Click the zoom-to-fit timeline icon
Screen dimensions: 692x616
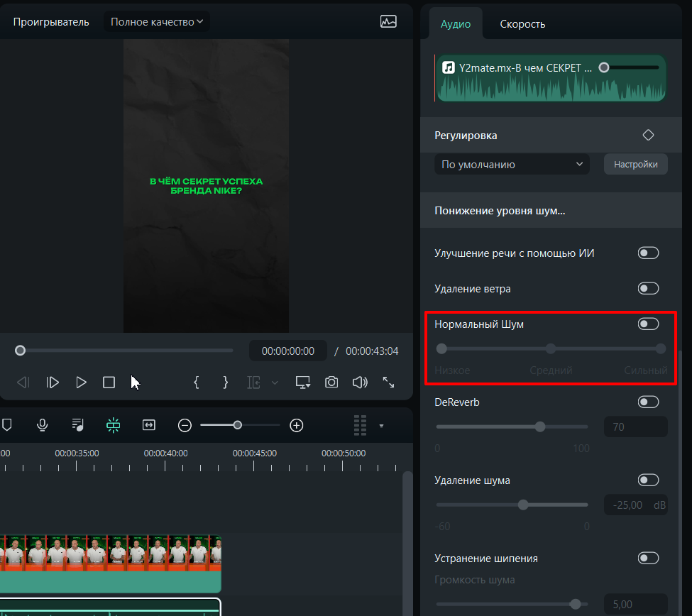[x=149, y=425]
